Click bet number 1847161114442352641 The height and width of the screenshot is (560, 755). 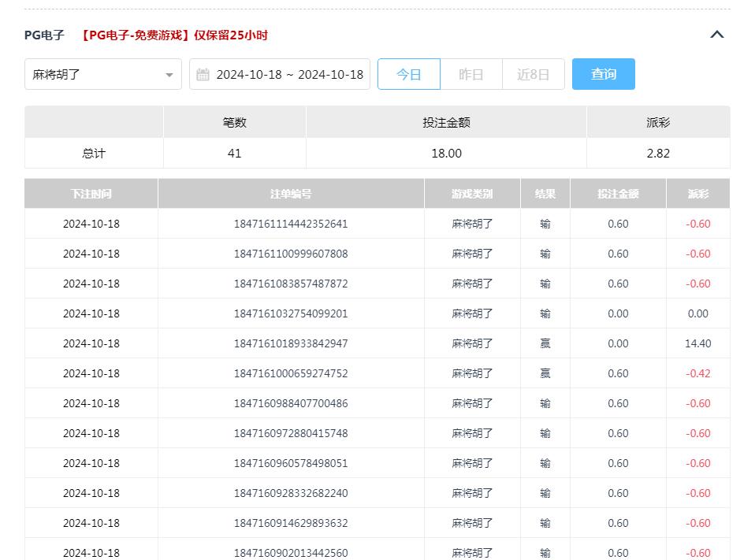[291, 224]
